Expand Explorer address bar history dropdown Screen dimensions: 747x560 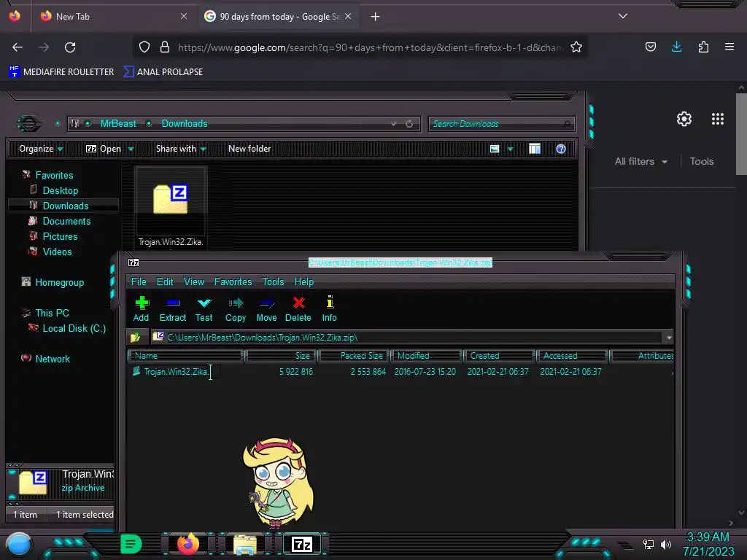393,124
